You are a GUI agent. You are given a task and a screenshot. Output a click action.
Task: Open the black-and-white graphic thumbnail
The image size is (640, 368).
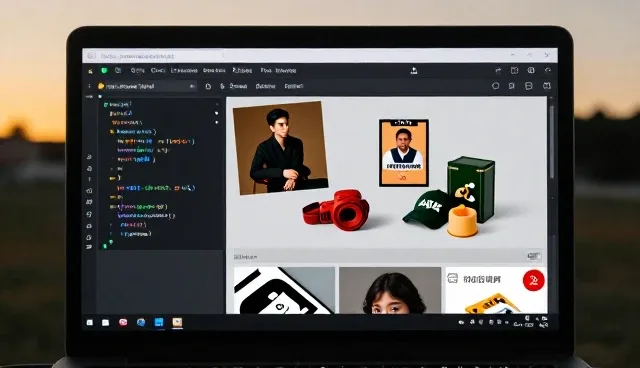point(284,290)
